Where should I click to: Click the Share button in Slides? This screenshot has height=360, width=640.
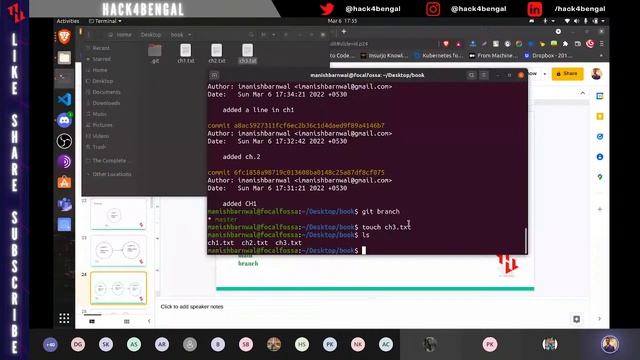tap(567, 74)
